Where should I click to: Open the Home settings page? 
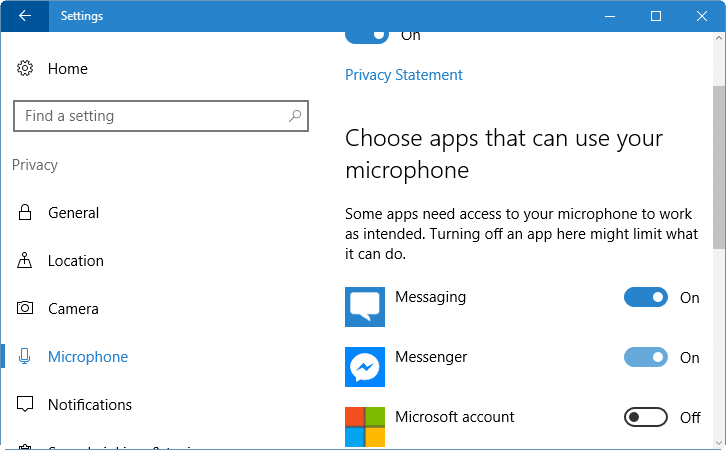(68, 69)
